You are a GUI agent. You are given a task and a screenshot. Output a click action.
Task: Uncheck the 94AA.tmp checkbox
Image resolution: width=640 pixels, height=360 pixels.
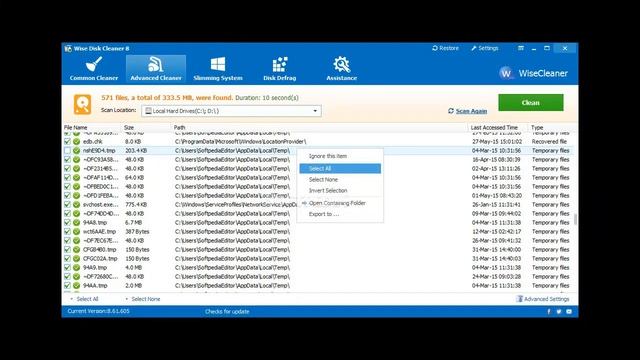pos(67,285)
